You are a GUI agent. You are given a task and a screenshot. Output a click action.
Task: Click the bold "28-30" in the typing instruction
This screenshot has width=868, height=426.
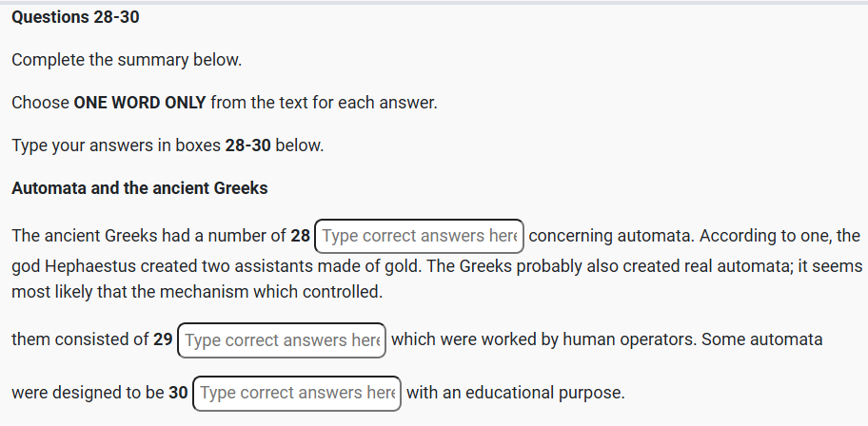[x=247, y=145]
